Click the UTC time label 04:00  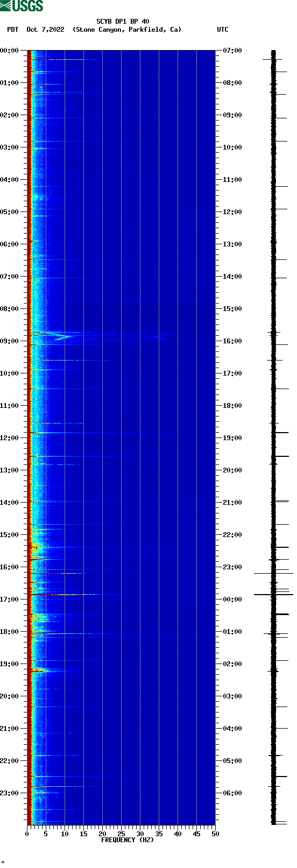coord(232,729)
